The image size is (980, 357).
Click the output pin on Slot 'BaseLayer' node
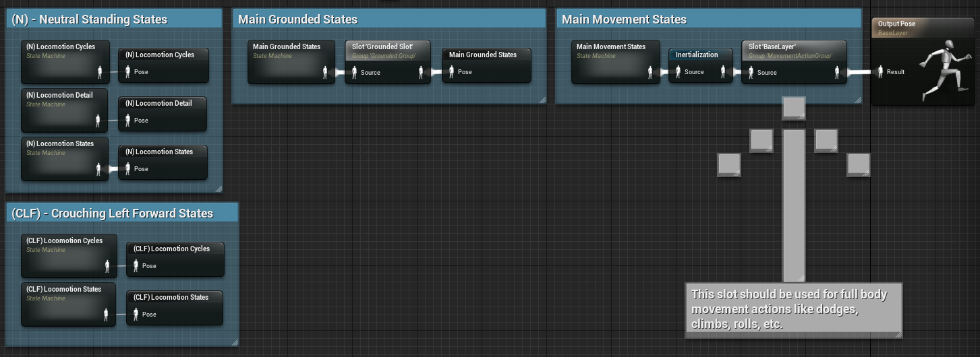(839, 72)
